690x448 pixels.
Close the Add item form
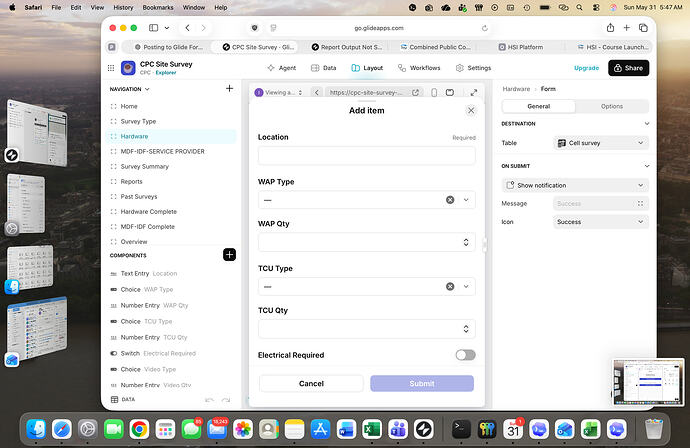pyautogui.click(x=471, y=110)
